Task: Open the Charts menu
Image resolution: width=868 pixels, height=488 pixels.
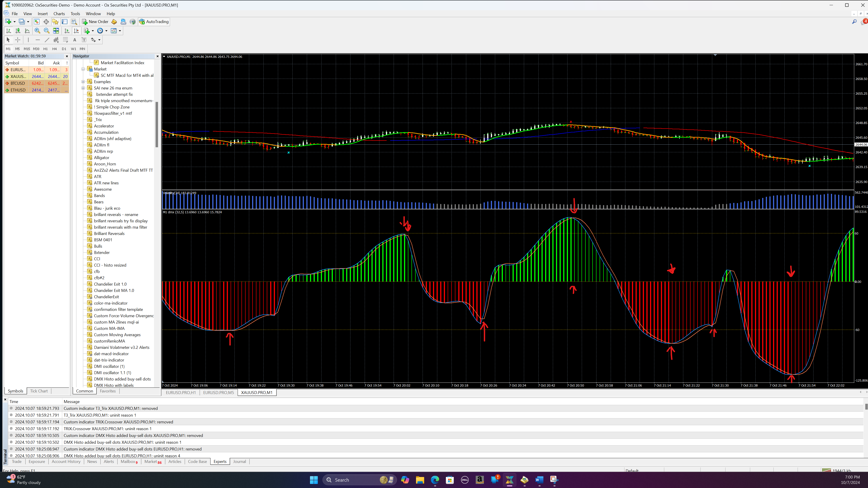Action: (59, 14)
